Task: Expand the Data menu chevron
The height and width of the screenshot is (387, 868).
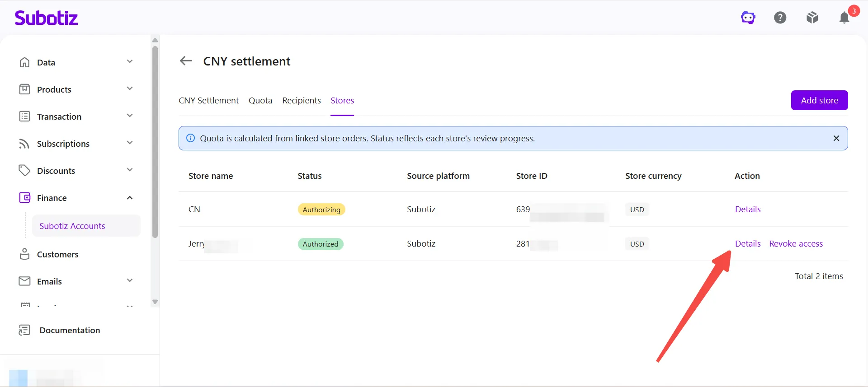Action: point(130,61)
